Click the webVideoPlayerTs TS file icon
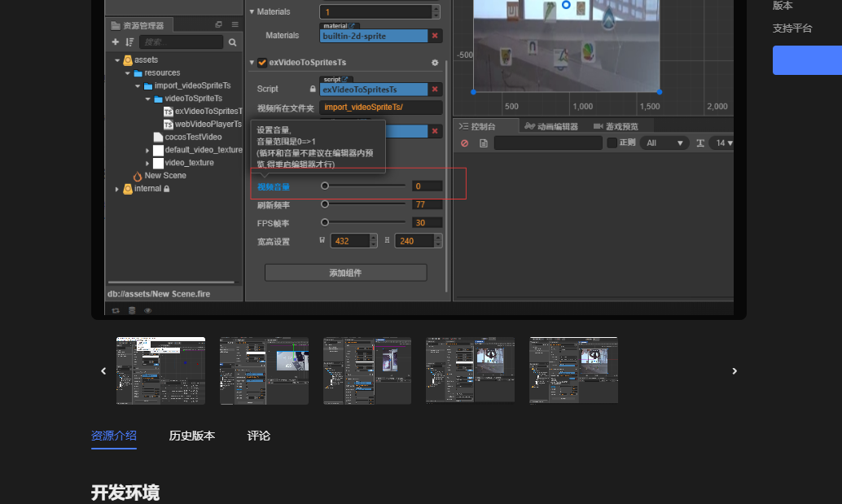842x504 pixels. pyautogui.click(x=168, y=124)
